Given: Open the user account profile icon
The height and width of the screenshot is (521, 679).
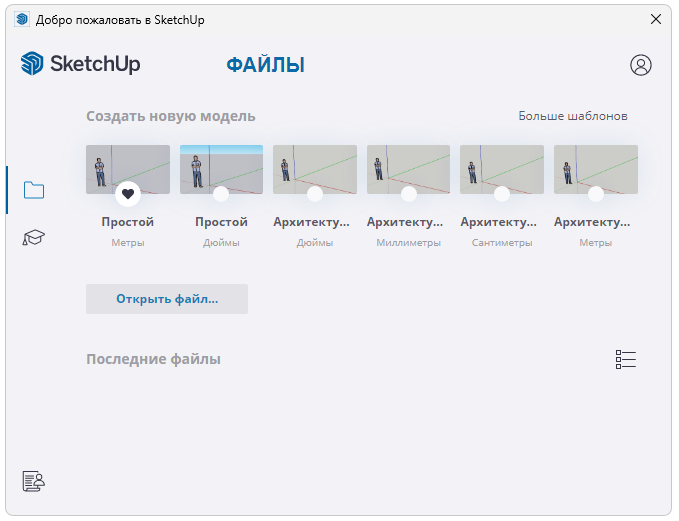Looking at the screenshot, I should pos(640,65).
